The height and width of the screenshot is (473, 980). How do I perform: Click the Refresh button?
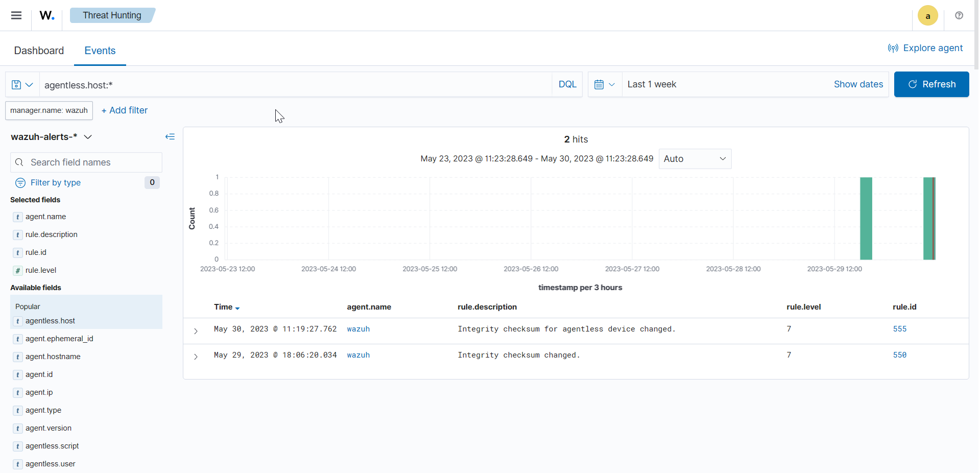pos(931,84)
